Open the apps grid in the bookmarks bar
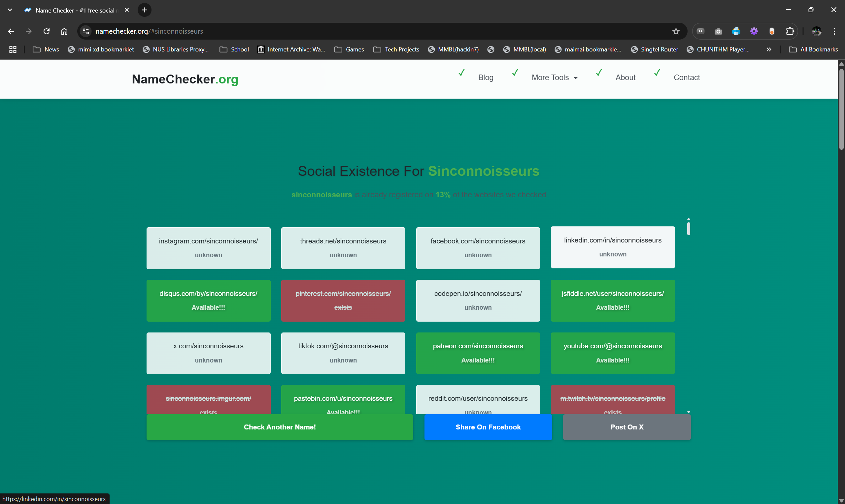 [13, 49]
